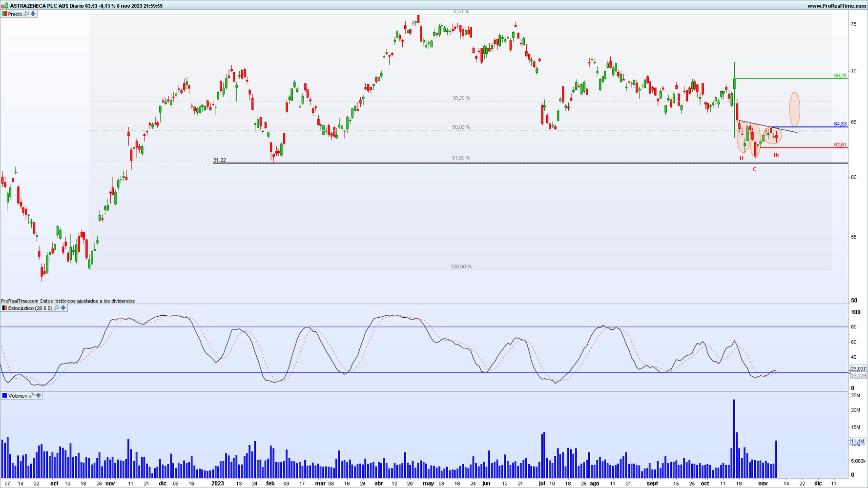Image resolution: width=868 pixels, height=488 pixels.
Task: Open Volumen settings wrench icon
Action: click(x=32, y=395)
